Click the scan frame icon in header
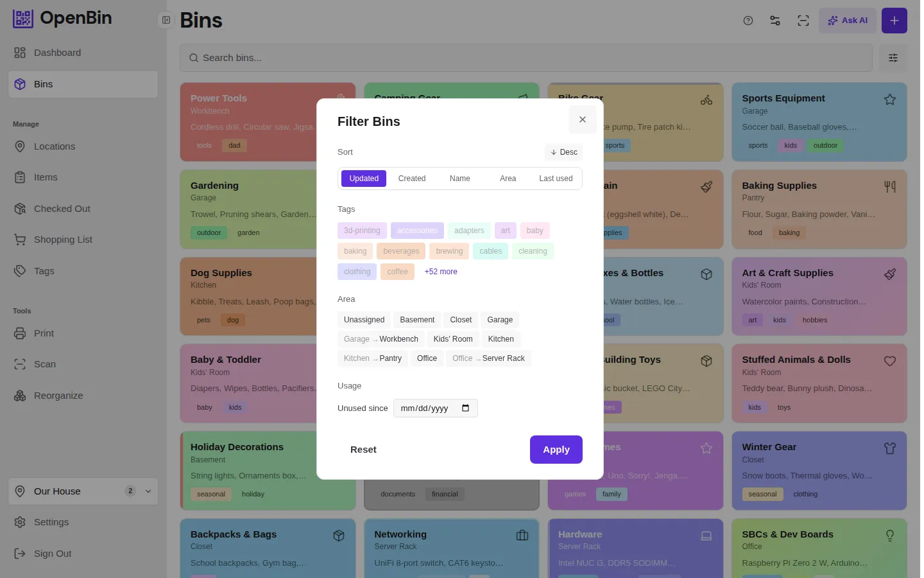924x578 pixels. tap(803, 21)
